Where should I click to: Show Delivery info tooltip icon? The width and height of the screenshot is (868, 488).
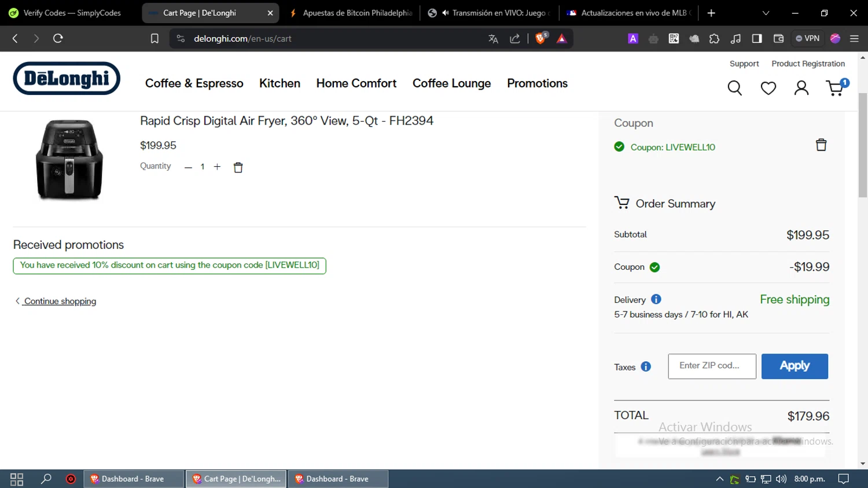(x=656, y=299)
